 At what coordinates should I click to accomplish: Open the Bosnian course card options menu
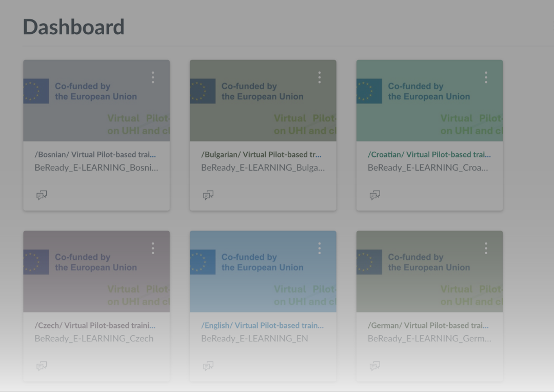tap(153, 77)
